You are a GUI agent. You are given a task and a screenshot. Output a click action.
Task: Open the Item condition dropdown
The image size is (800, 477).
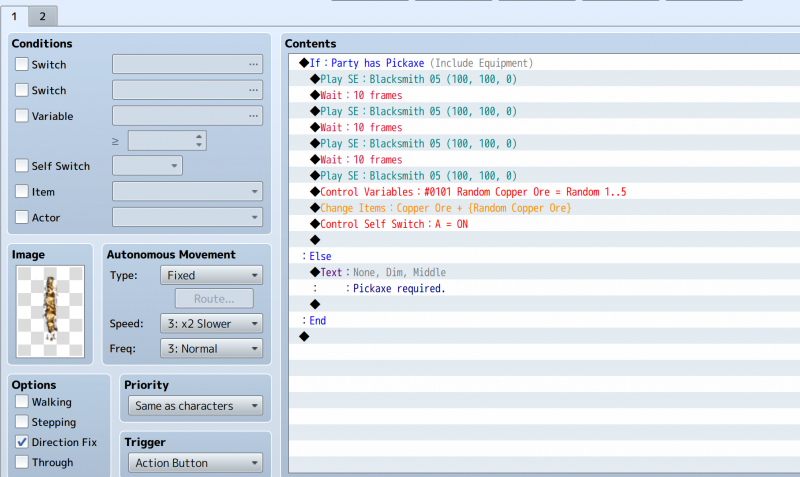187,191
